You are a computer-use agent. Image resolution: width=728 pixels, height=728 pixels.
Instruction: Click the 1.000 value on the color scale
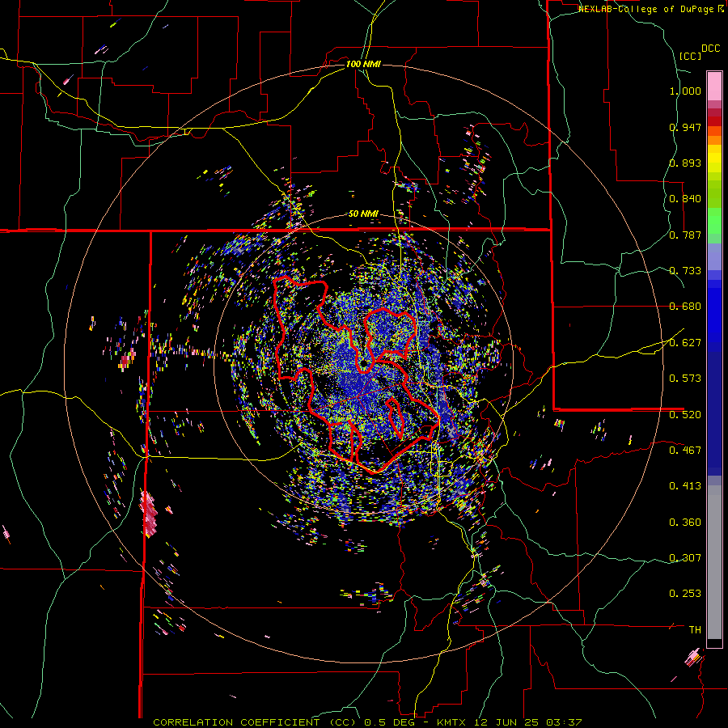(x=685, y=91)
